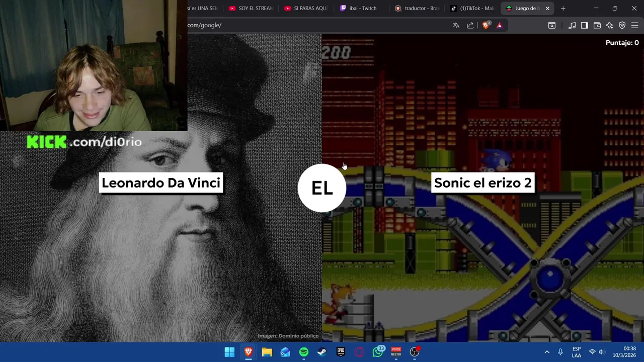The image size is (644, 362).
Task: Switch to the ibai - Twitch tab
Action: (x=361, y=8)
